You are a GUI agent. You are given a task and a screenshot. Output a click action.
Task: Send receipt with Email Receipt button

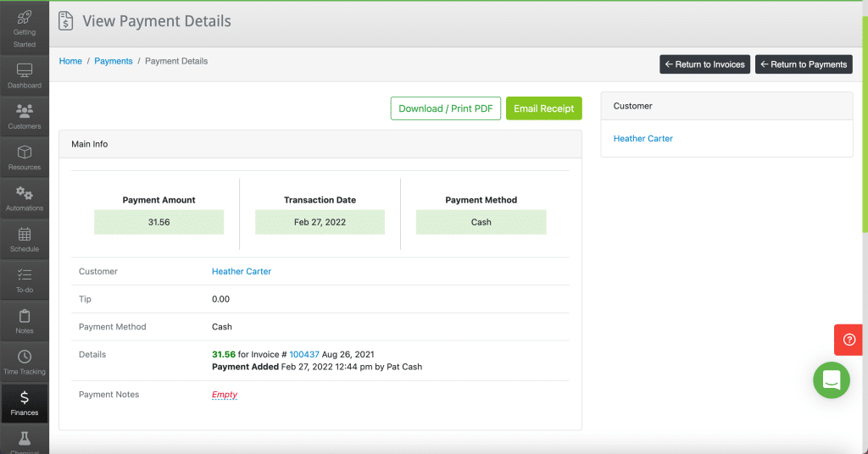pos(543,108)
